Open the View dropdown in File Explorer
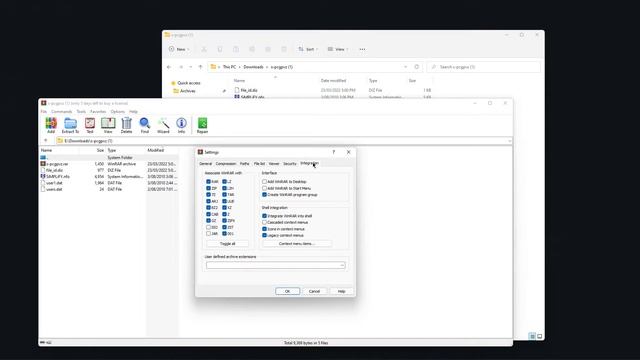This screenshot has height=360, width=640. [x=338, y=49]
